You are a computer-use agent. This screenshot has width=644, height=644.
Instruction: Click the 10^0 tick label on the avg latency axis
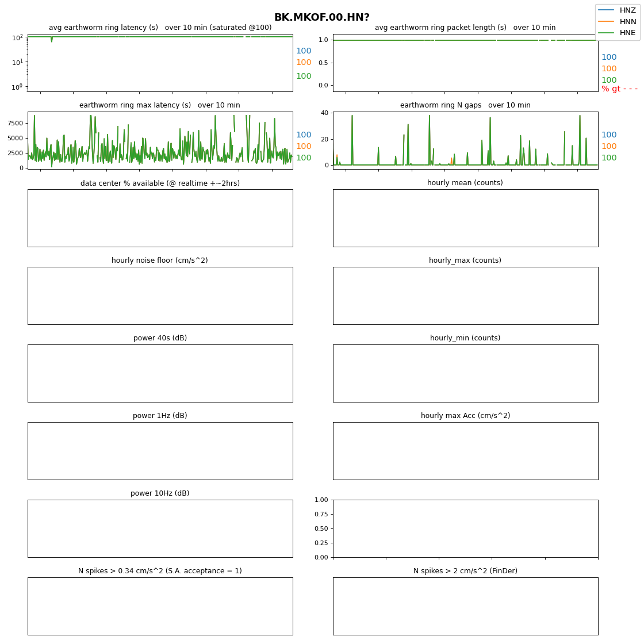click(x=17, y=87)
